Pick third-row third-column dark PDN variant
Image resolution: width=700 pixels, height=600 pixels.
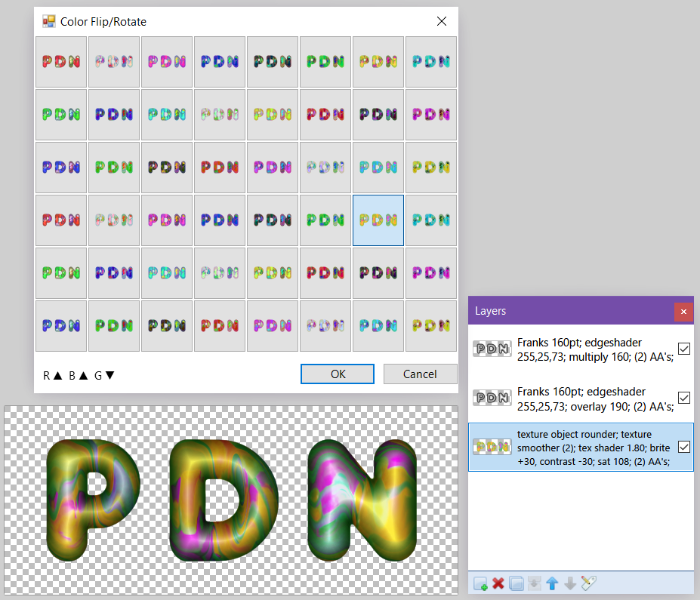coord(167,168)
